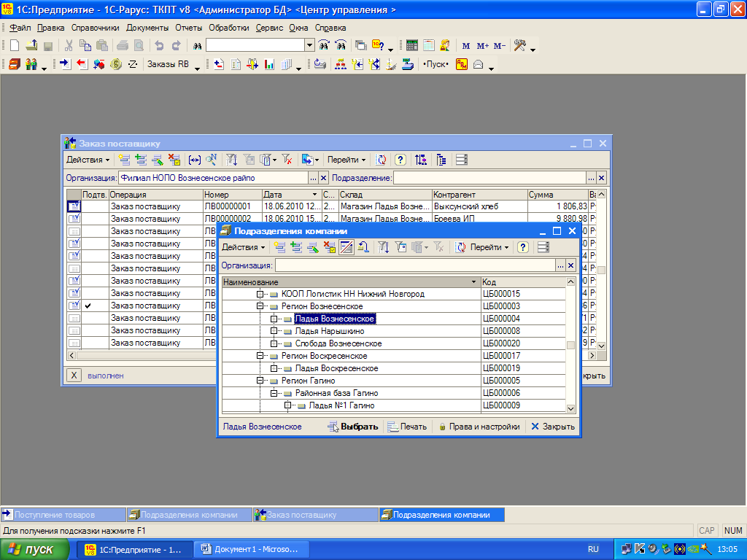
Task: Click search by number icon in Заказ поставщику toolbar
Action: point(211,160)
